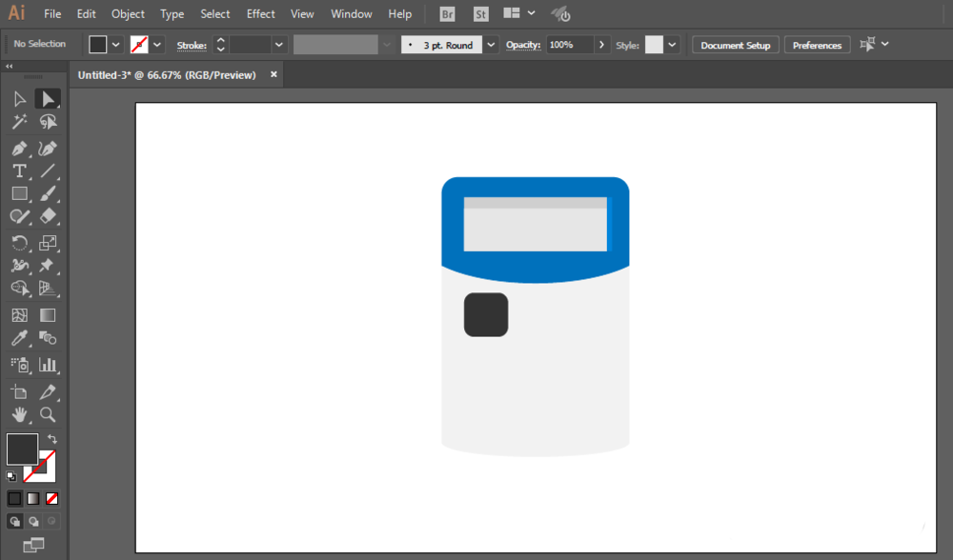Select the Mesh tool
Viewport: 953px width, 560px height.
pyautogui.click(x=19, y=315)
